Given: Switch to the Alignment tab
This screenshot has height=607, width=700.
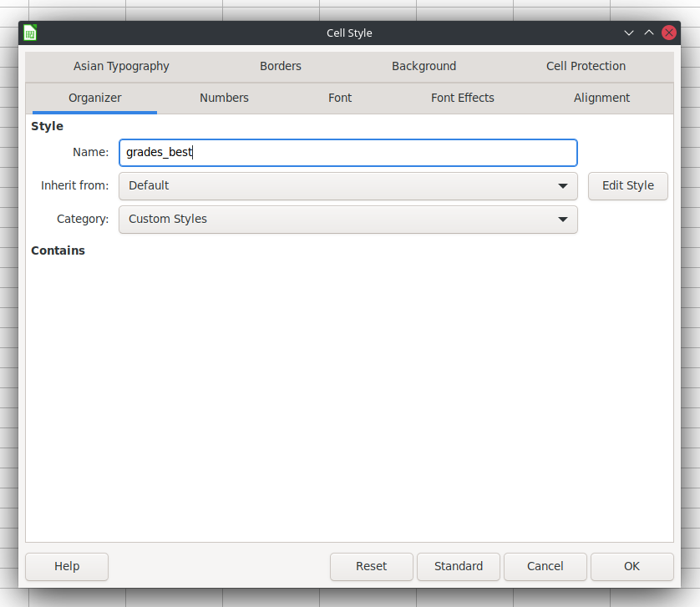Looking at the screenshot, I should point(601,98).
